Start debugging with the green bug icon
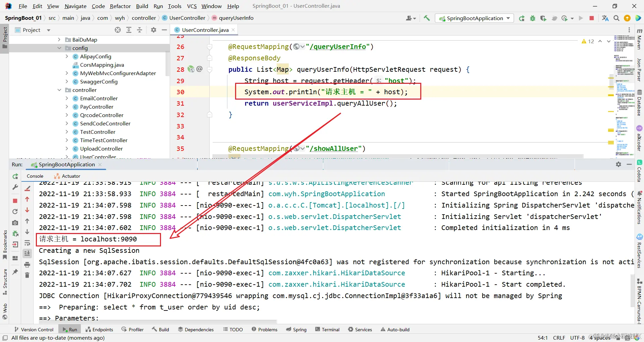This screenshot has width=644, height=342. click(533, 18)
